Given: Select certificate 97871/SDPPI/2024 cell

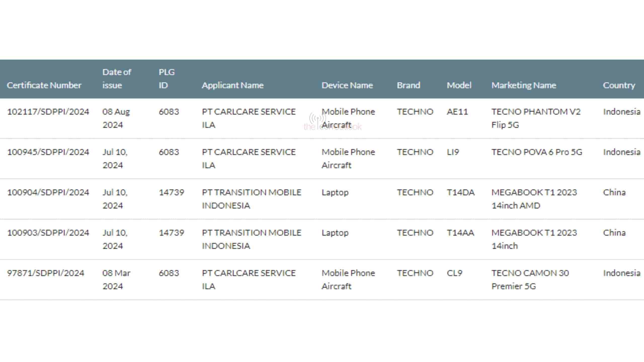Looking at the screenshot, I should (x=46, y=273).
